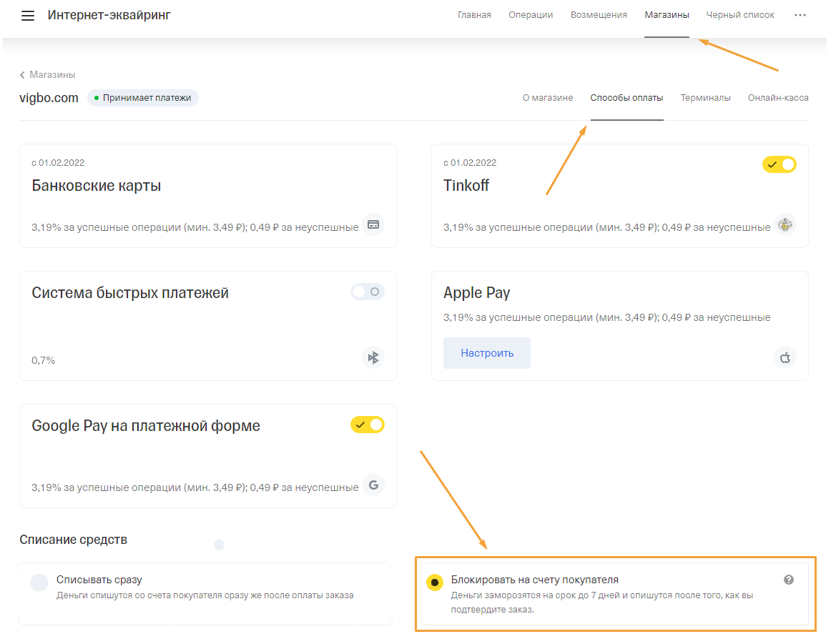Screen dimensions: 831x644
Task: Click the Магазины breadcrumb link
Action: tap(52, 75)
